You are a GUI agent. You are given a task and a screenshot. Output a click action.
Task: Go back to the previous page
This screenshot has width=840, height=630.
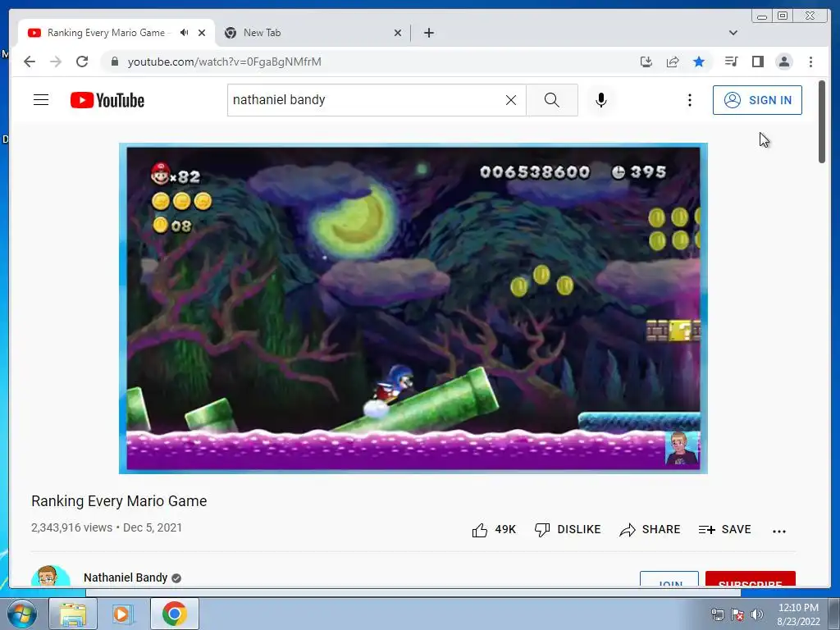(30, 62)
